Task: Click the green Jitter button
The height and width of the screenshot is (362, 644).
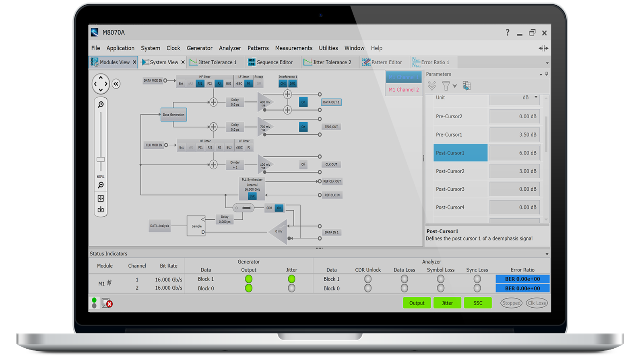Action: point(447,303)
